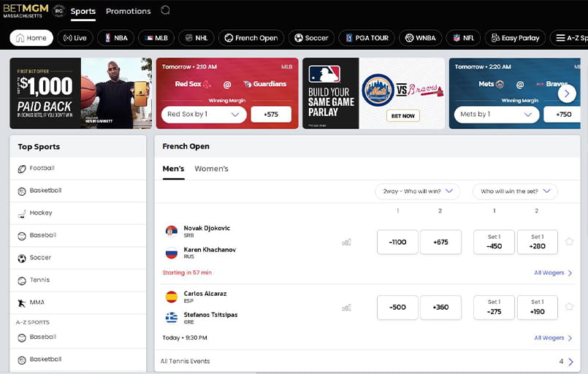588x374 pixels.
Task: Open the Live betting pill
Action: (75, 38)
